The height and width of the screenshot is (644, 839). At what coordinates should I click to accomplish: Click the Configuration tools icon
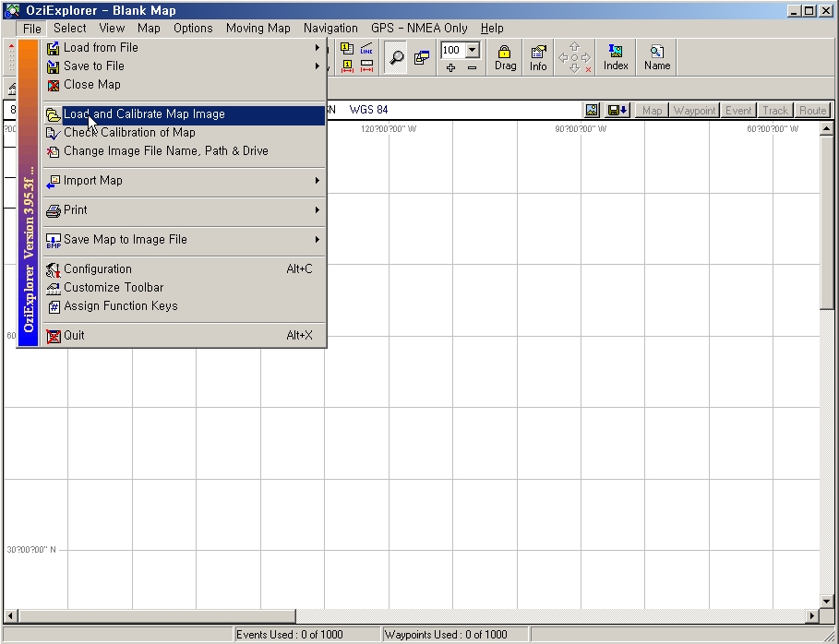tap(53, 269)
